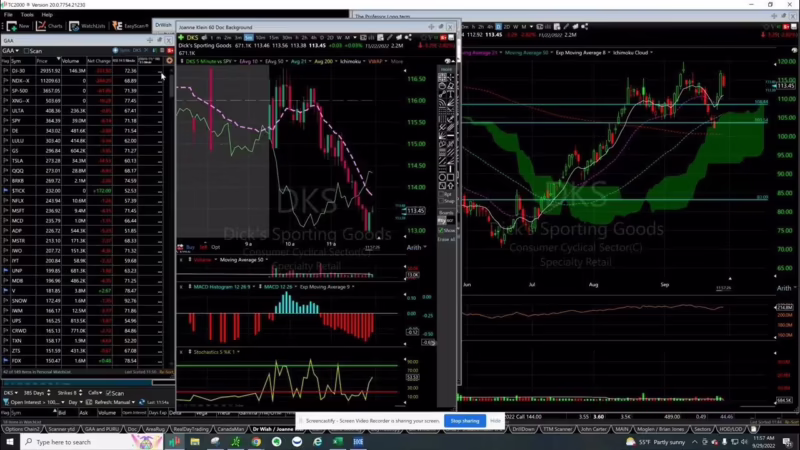Image resolution: width=800 pixels, height=450 pixels.
Task: Click the Stop sharing button
Action: pyautogui.click(x=465, y=421)
